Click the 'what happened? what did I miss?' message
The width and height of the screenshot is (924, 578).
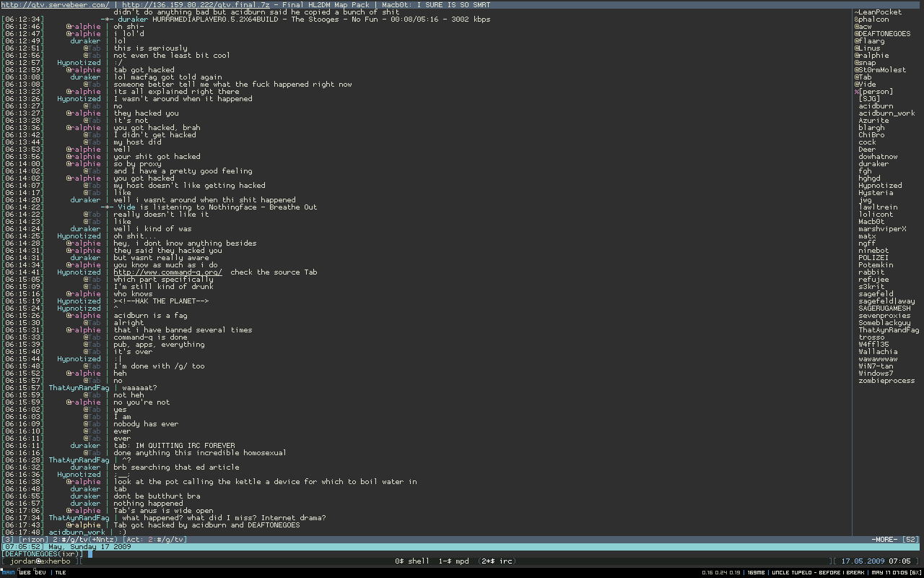(224, 518)
